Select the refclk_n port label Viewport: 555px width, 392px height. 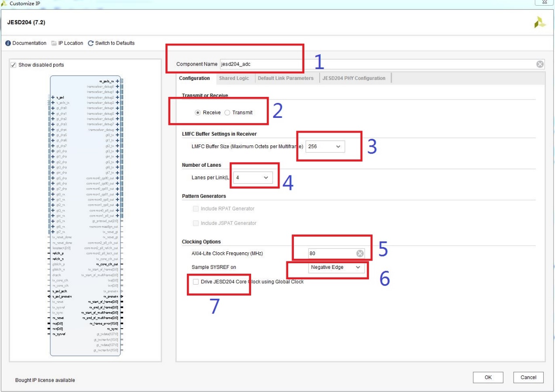pos(58,259)
